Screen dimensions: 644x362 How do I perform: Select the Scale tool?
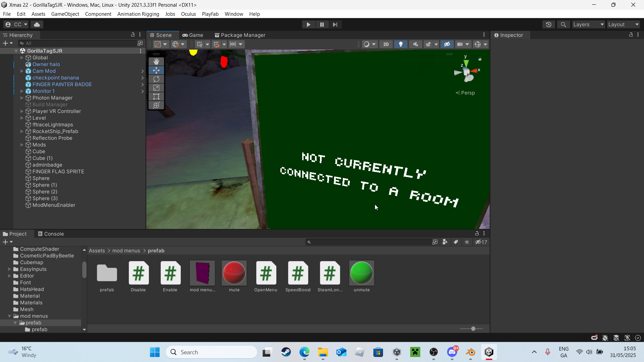(x=156, y=88)
